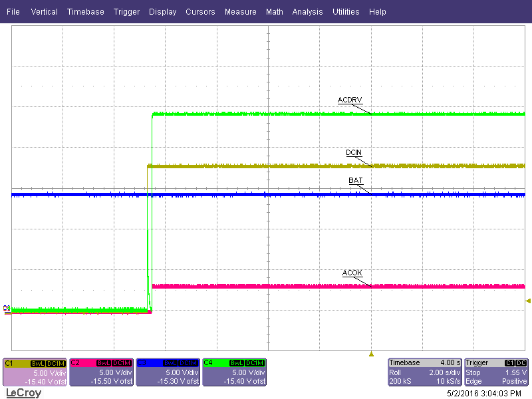Viewport: 532px width, 399px height.
Task: Open the File menu
Action: [x=13, y=12]
